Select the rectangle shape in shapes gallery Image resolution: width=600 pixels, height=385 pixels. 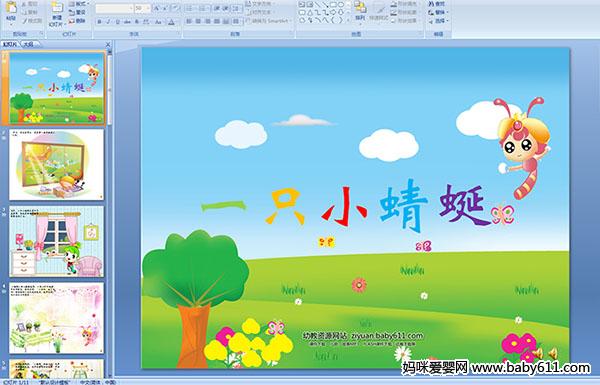pos(333,4)
